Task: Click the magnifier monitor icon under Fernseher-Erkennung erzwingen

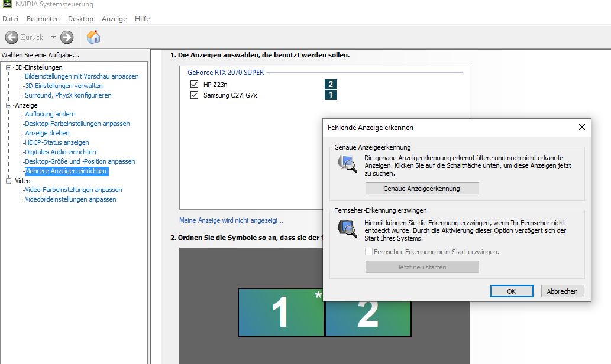Action: 348,229
